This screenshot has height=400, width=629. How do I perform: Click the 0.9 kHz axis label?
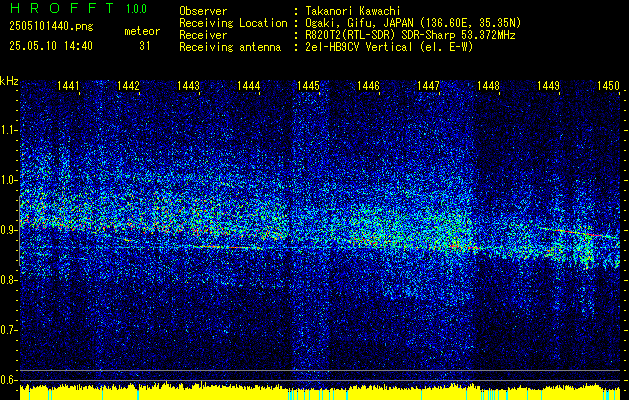click(x=9, y=230)
